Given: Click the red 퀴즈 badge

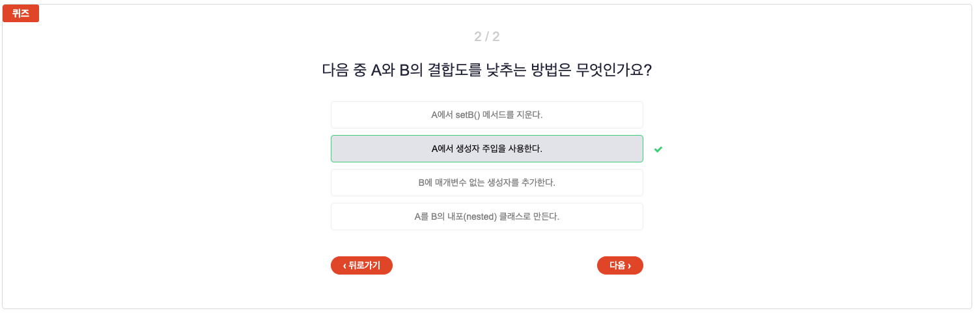Looking at the screenshot, I should pyautogui.click(x=21, y=13).
